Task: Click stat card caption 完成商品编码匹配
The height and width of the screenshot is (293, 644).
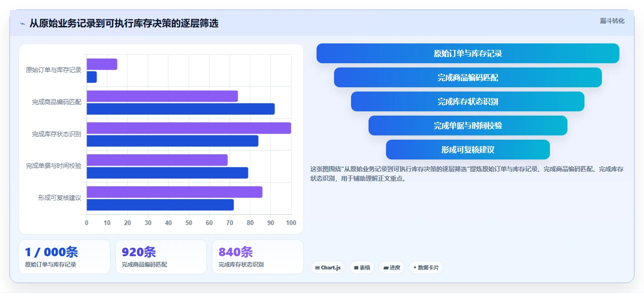Action: click(144, 265)
